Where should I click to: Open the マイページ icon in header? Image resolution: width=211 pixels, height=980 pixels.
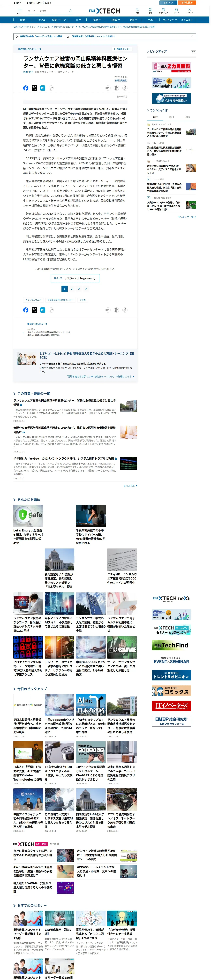(x=189, y=11)
